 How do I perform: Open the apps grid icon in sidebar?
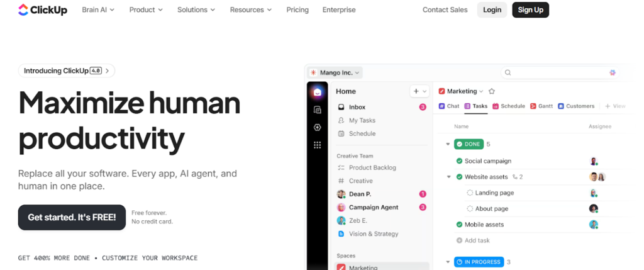pyautogui.click(x=317, y=145)
